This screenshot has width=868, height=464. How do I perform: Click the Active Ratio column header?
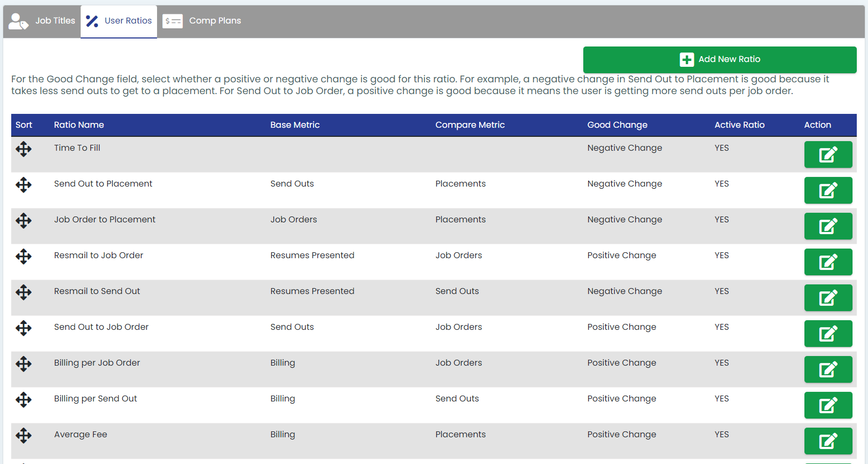(740, 125)
